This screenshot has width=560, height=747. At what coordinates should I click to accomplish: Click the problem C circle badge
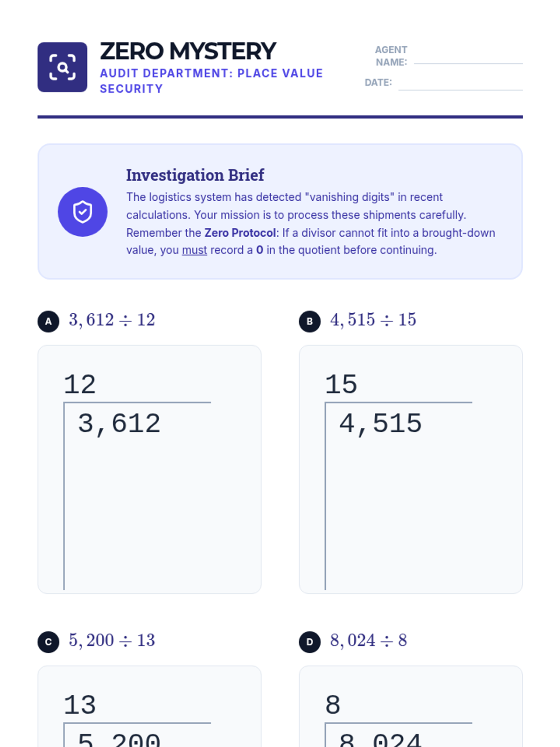pos(48,642)
